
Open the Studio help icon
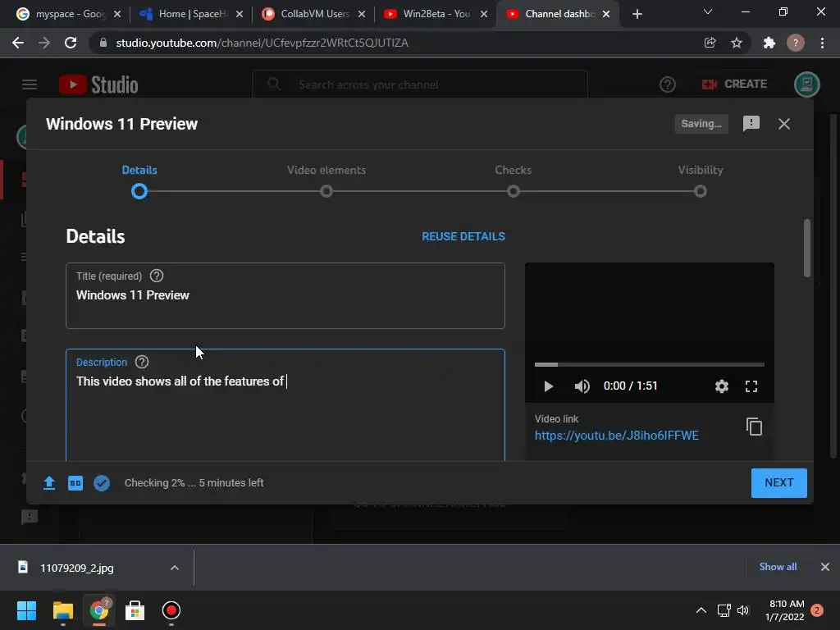pyautogui.click(x=668, y=84)
